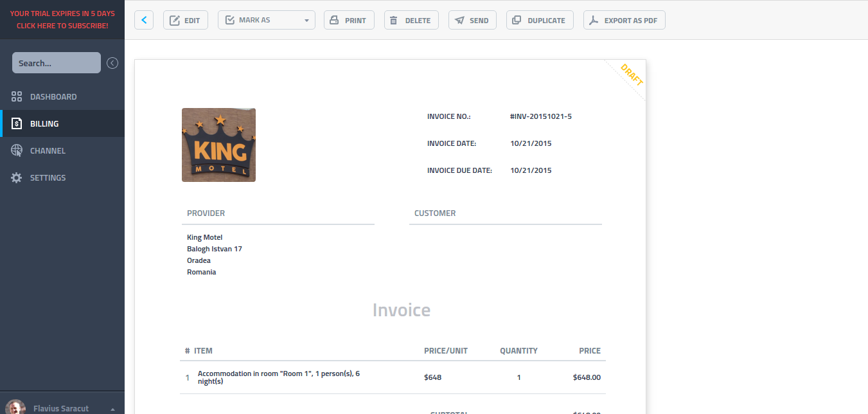Click the printer icon

tap(334, 21)
